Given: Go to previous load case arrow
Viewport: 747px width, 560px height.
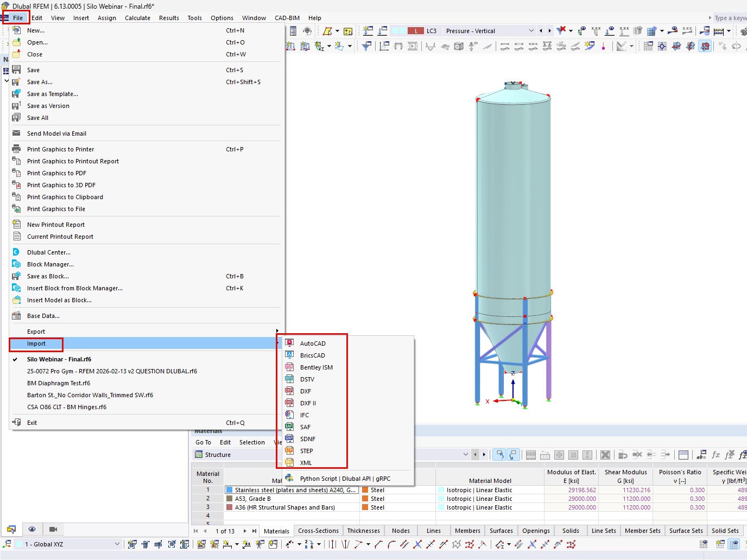Looking at the screenshot, I should point(541,31).
